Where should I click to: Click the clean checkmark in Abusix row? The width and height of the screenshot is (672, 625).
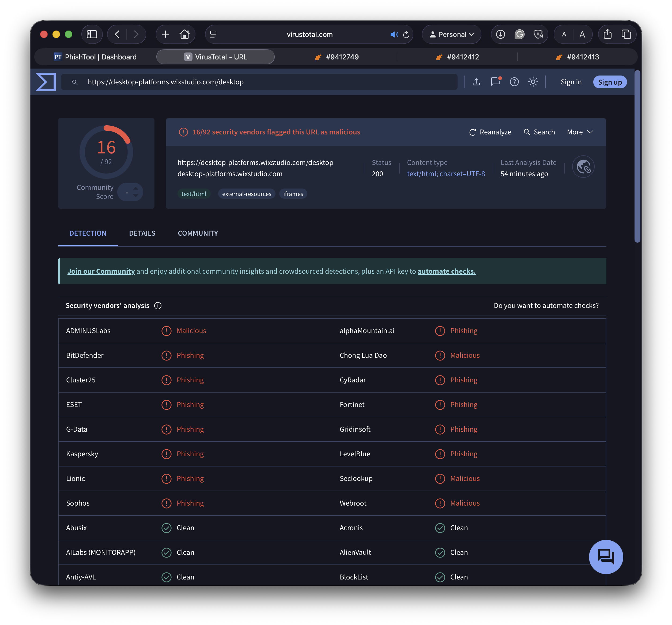pyautogui.click(x=166, y=528)
